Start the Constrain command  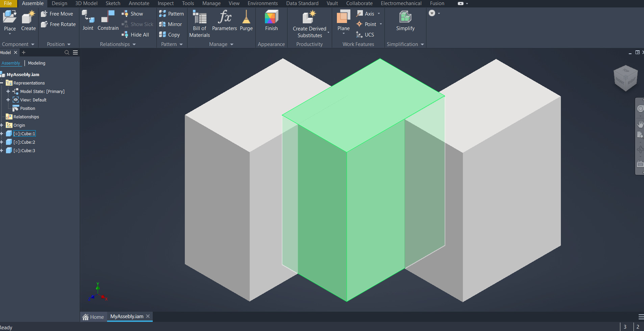click(108, 20)
